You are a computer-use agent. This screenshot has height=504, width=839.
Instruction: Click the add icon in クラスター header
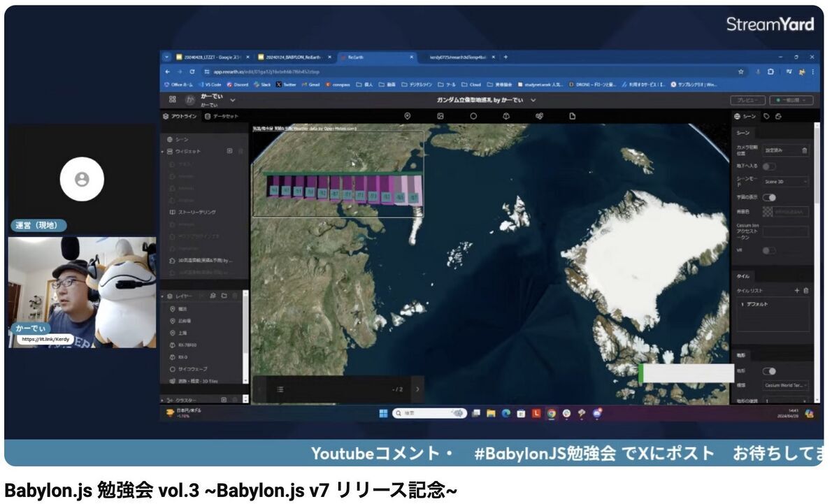coord(224,400)
